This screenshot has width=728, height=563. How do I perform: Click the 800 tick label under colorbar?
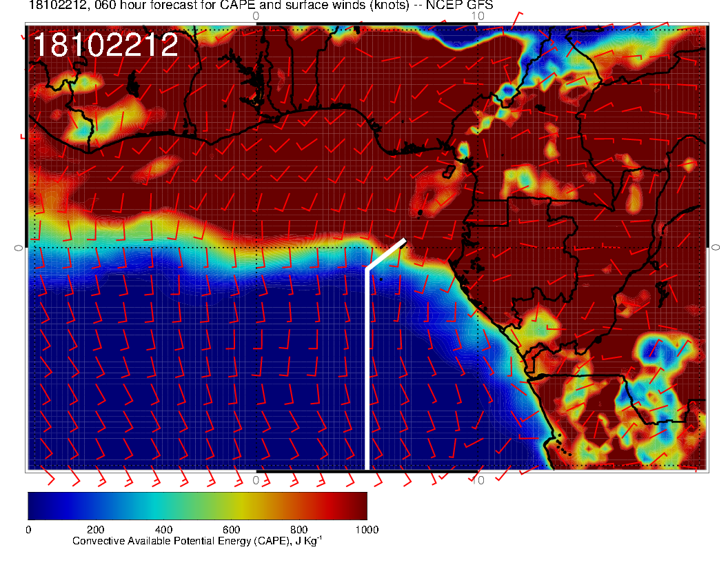click(299, 530)
